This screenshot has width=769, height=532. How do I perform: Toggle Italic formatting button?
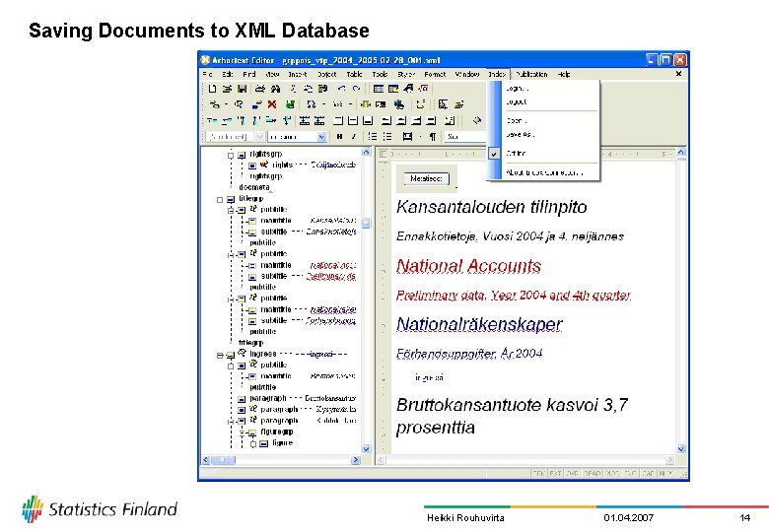[354, 137]
